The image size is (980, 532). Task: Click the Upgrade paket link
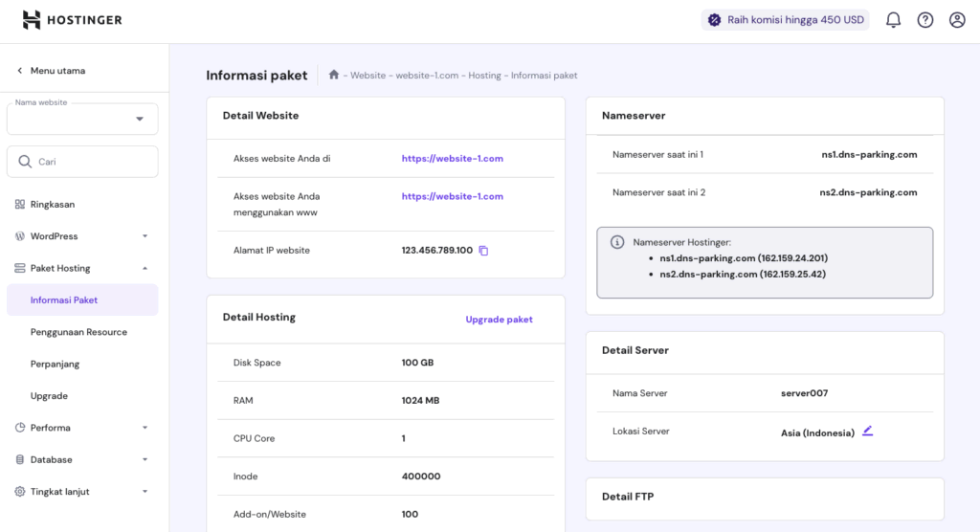coord(499,320)
